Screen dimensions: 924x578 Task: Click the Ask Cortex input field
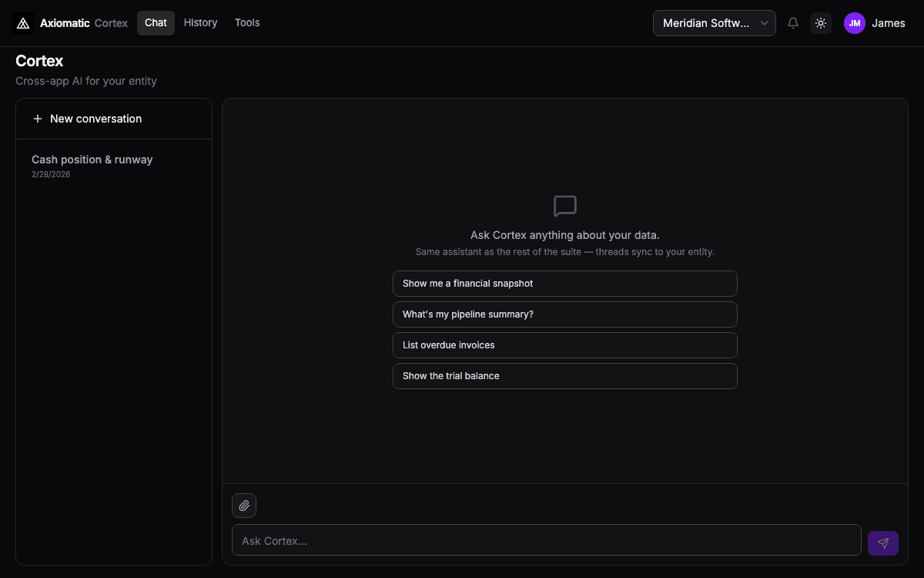(547, 540)
